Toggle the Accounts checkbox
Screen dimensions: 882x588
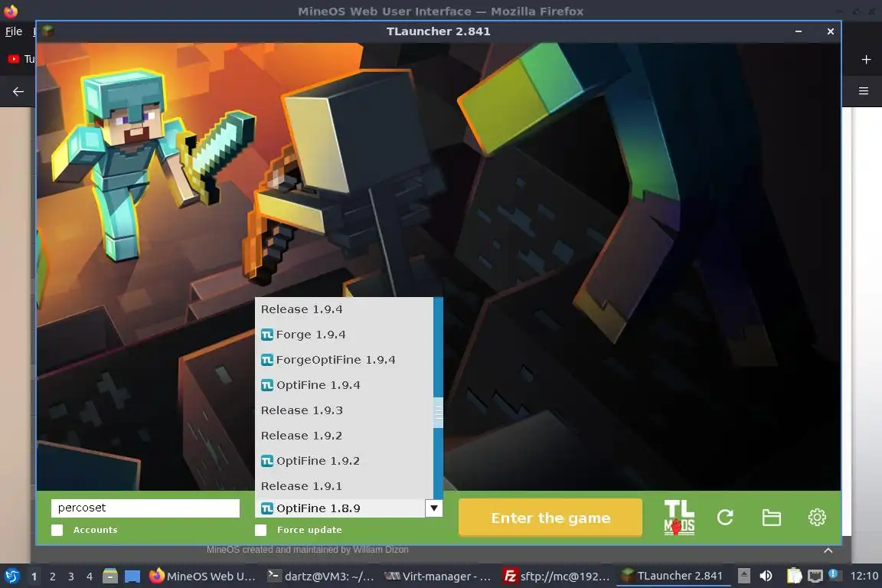[57, 530]
